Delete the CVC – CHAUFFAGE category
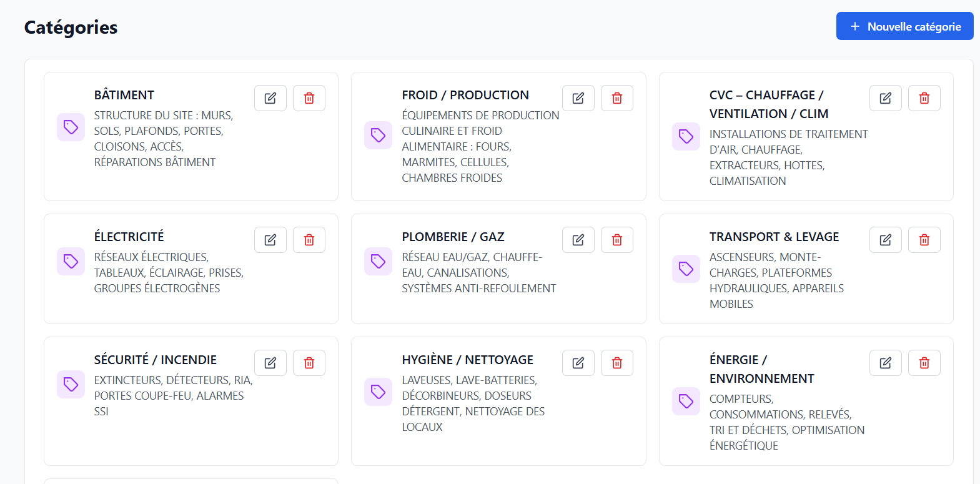The image size is (980, 484). pos(924,98)
